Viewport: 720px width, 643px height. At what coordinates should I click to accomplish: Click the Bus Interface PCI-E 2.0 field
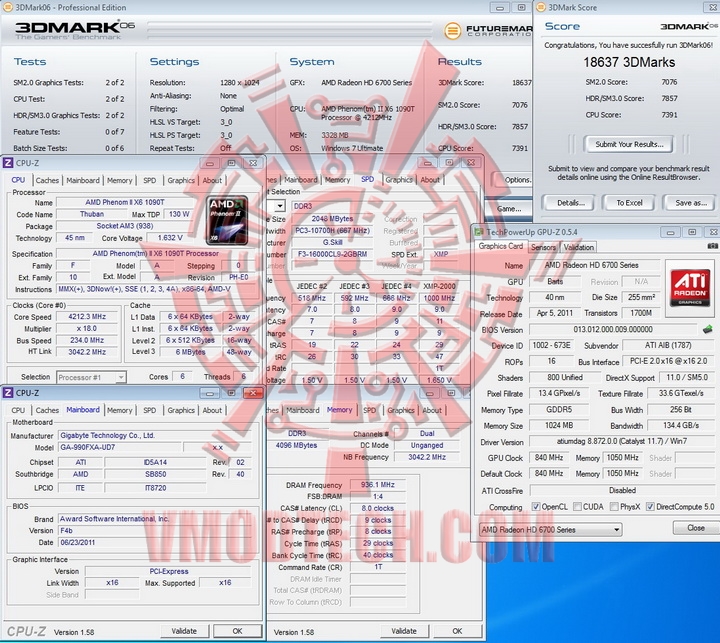click(x=668, y=361)
